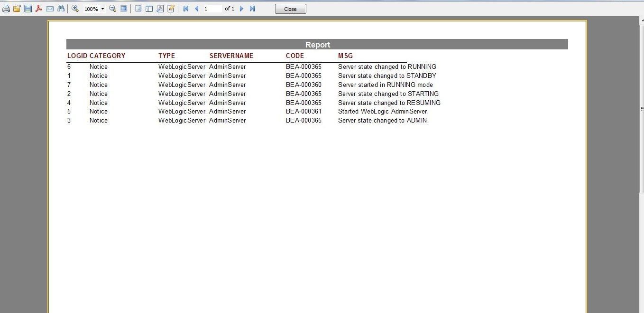Click LOGID value 6
The height and width of the screenshot is (313, 644).
[69, 66]
